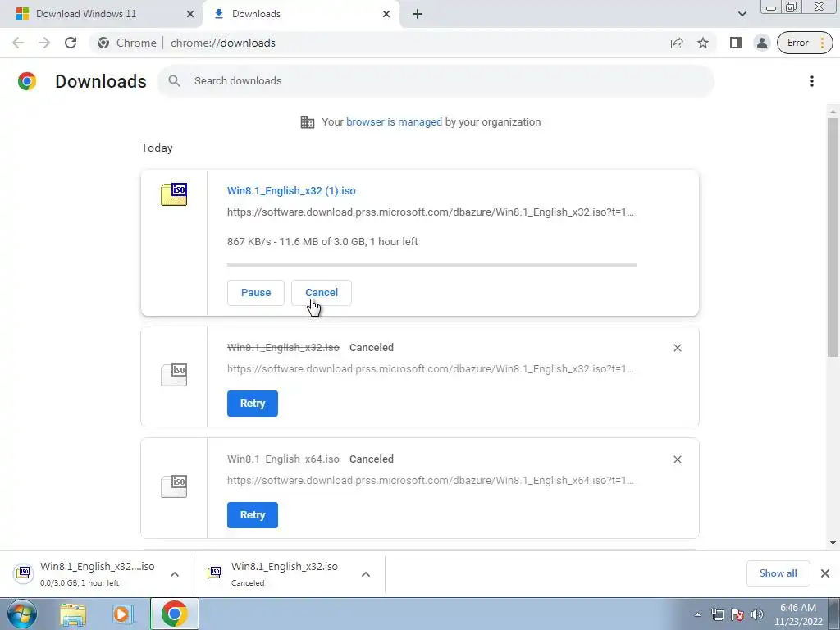Click the browser forward arrow
This screenshot has width=840, height=630.
(x=44, y=43)
